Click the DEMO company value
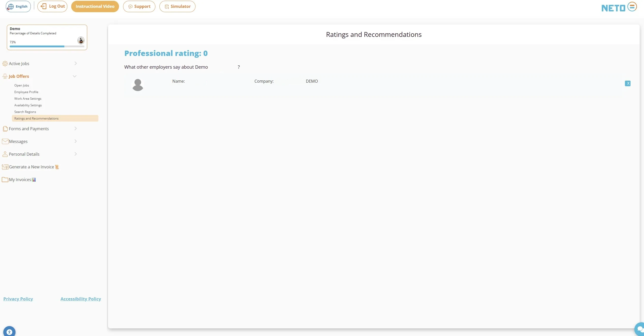The image size is (644, 336). [312, 81]
